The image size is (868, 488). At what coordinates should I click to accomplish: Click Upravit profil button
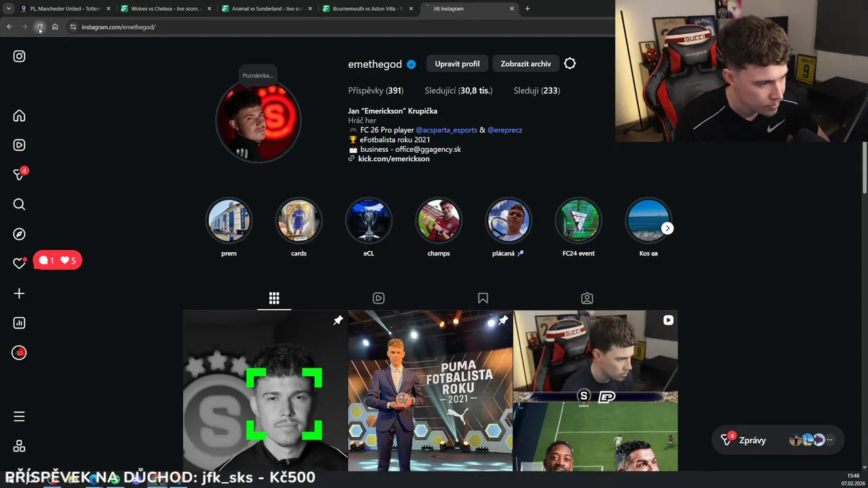[x=457, y=64]
